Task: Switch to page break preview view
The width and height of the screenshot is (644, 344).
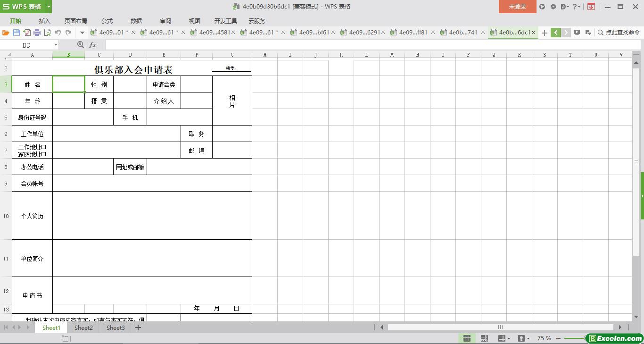Action: (484, 338)
